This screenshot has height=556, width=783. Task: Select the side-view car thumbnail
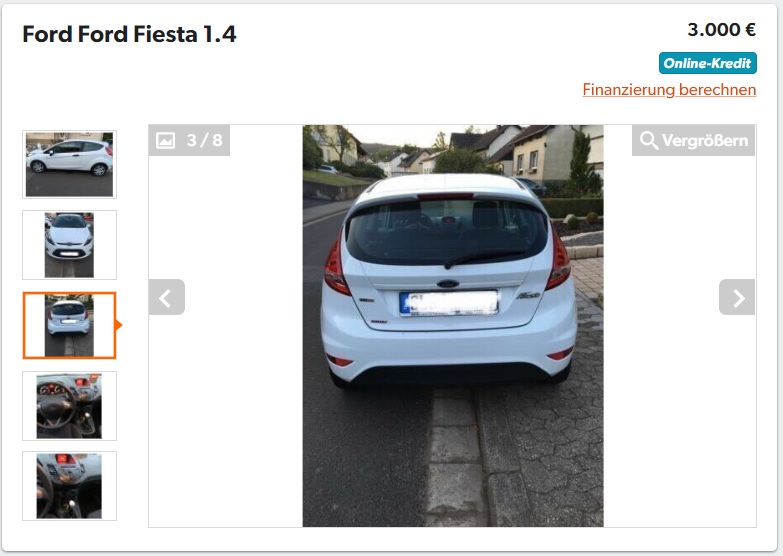tap(69, 164)
